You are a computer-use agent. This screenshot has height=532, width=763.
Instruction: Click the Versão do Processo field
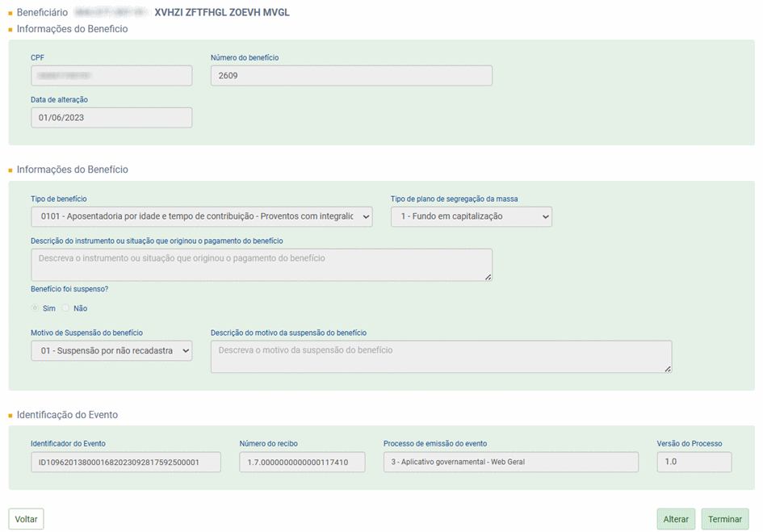pos(694,462)
